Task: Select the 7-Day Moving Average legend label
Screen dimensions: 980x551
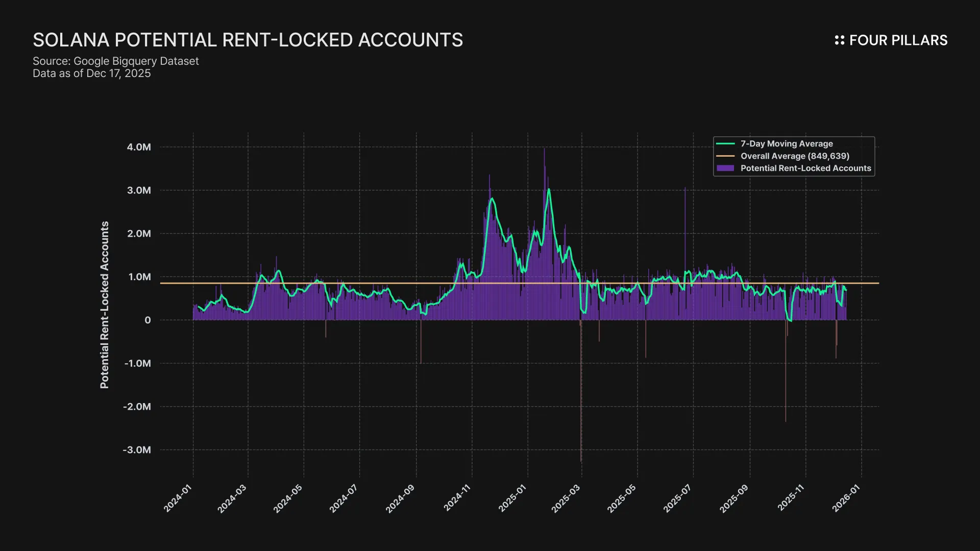Action: coord(786,144)
